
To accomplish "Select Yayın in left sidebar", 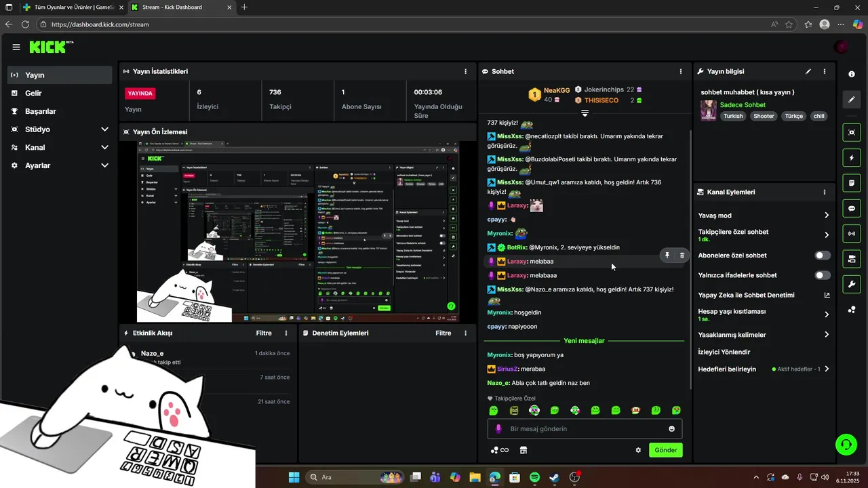I will click(x=60, y=75).
